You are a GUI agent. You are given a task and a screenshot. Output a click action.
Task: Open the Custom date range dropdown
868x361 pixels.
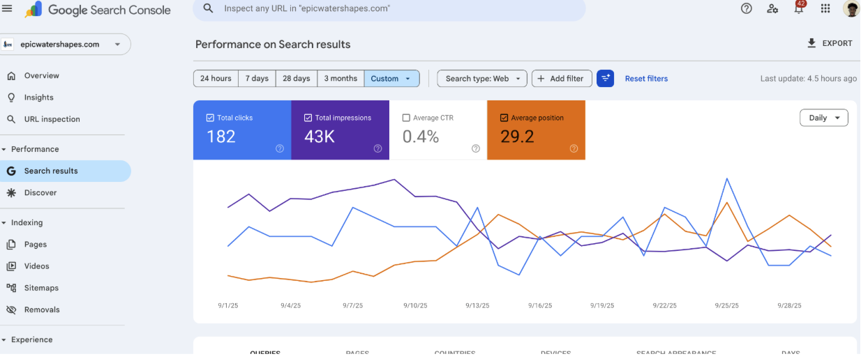(391, 79)
